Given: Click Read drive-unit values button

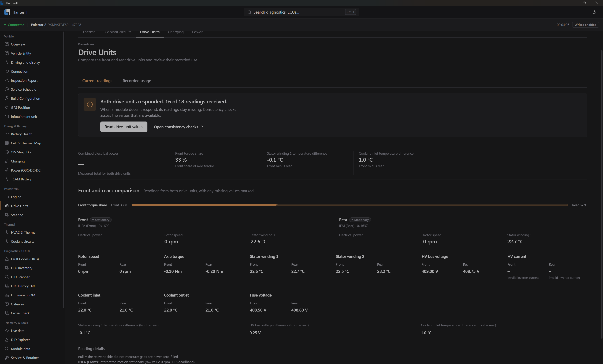Looking at the screenshot, I should [x=124, y=127].
